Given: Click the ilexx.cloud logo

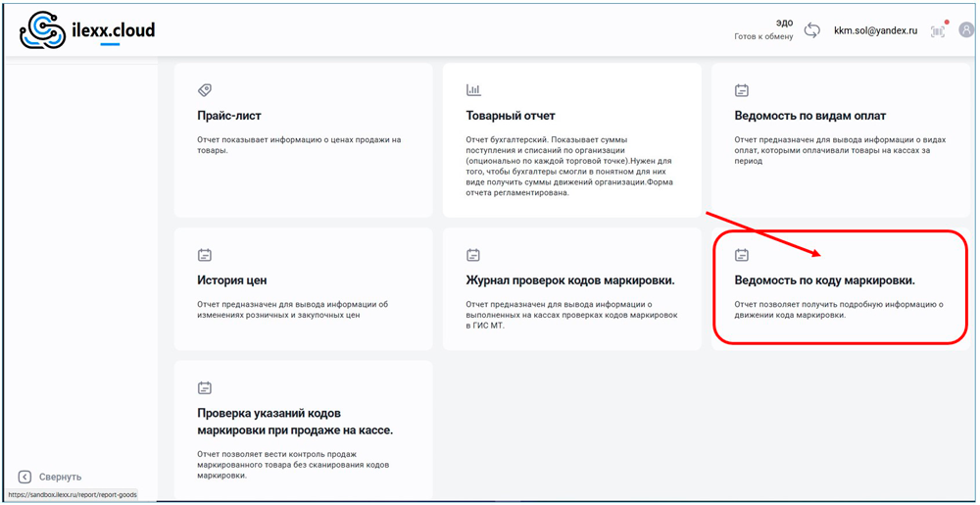Looking at the screenshot, I should [x=87, y=30].
